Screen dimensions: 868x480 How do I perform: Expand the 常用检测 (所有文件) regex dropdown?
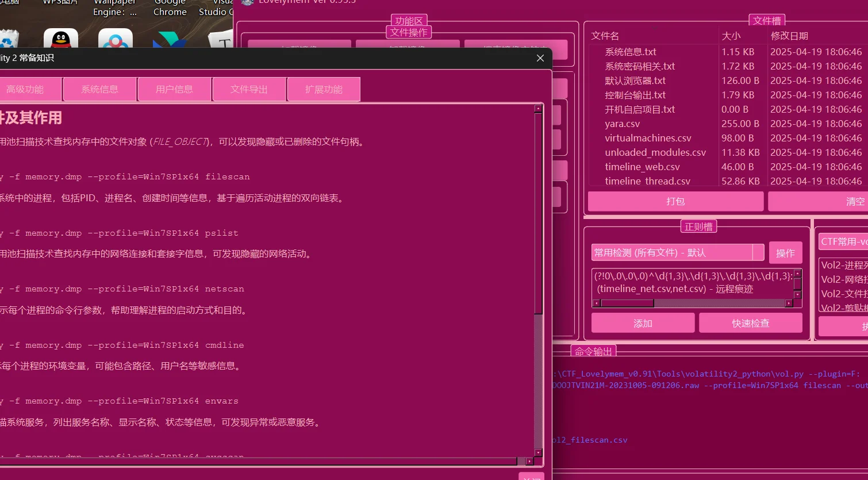pos(758,252)
